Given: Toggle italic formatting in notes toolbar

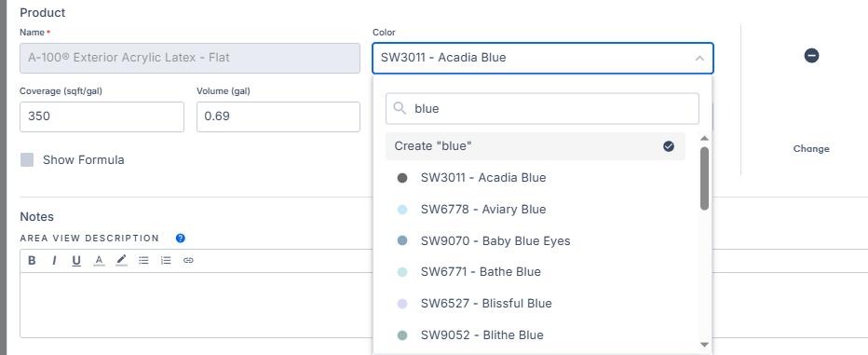Looking at the screenshot, I should 54,260.
